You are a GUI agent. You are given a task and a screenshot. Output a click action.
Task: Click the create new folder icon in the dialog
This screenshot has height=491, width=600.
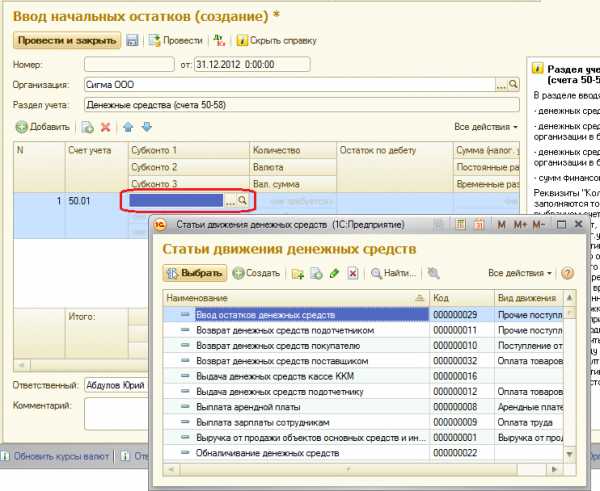point(298,274)
